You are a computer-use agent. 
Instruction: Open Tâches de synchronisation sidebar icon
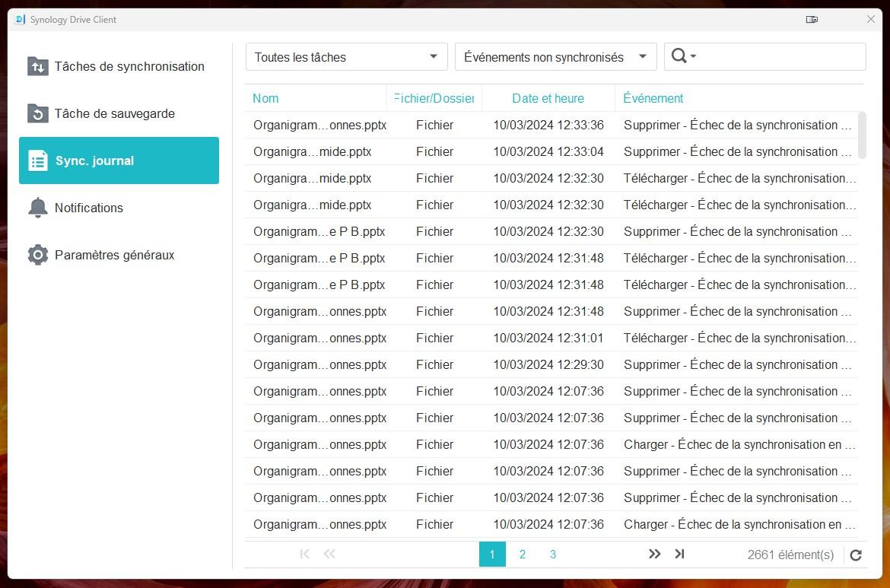pyautogui.click(x=37, y=66)
